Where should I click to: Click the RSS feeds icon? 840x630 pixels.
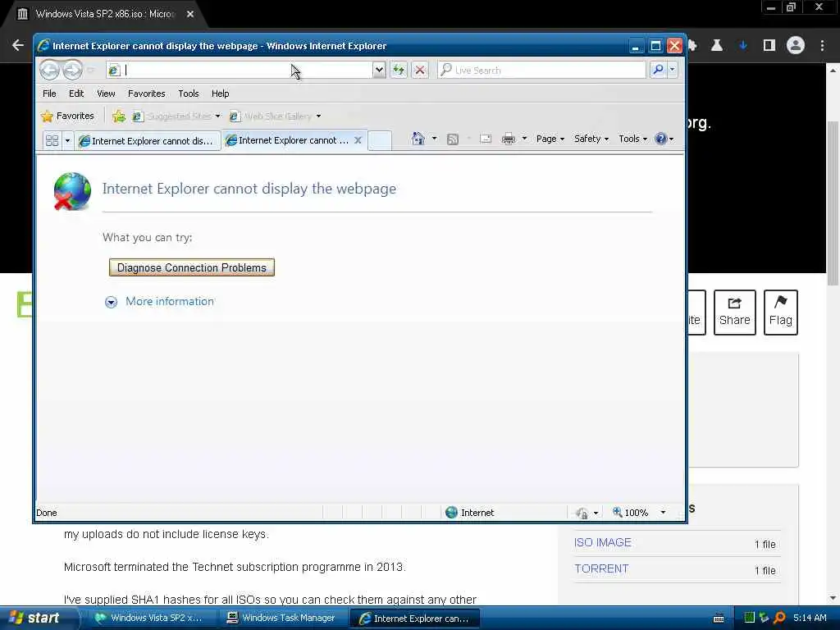pyautogui.click(x=453, y=139)
